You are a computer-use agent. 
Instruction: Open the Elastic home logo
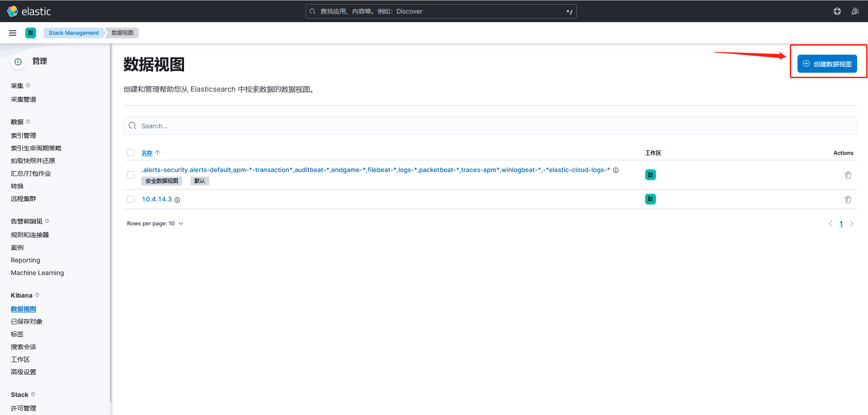click(29, 11)
